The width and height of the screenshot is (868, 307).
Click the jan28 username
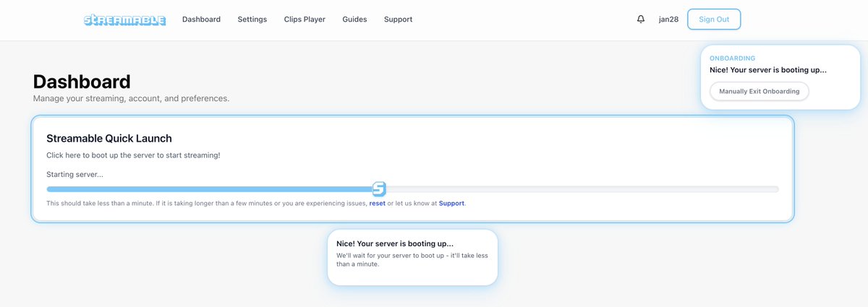click(668, 20)
